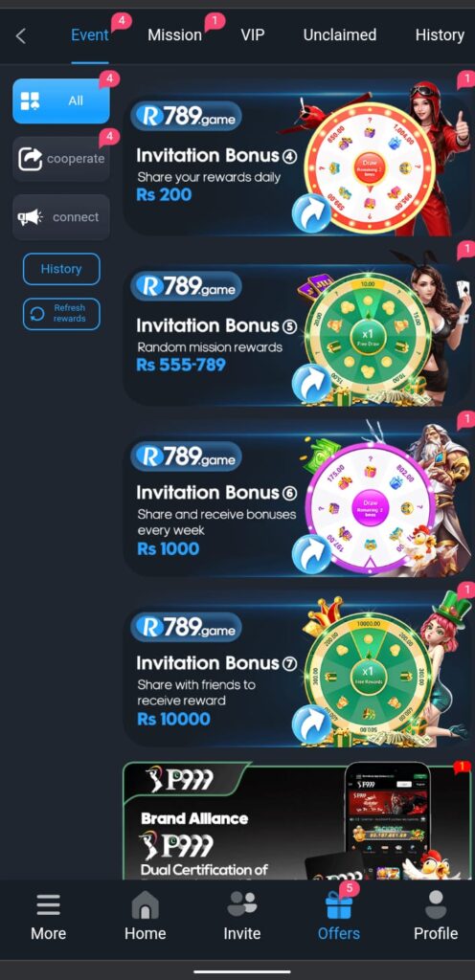Switch to the Mission tab
The height and width of the screenshot is (980, 475).
[175, 35]
